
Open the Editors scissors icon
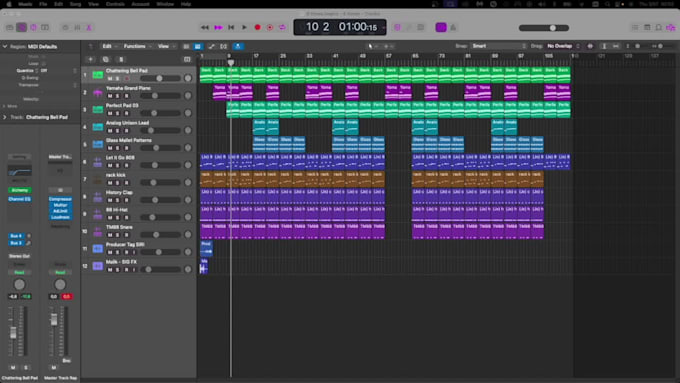(x=89, y=27)
